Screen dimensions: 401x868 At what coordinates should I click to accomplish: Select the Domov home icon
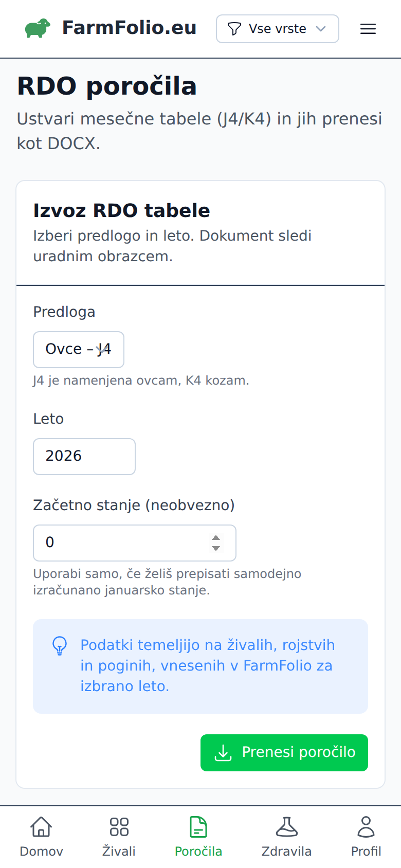coord(41,827)
